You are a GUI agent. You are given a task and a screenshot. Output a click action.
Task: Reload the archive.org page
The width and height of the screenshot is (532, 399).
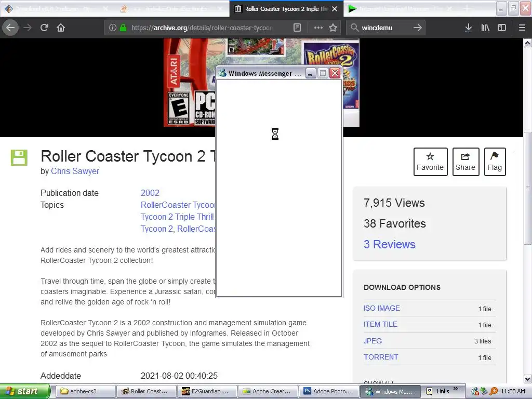(x=44, y=28)
